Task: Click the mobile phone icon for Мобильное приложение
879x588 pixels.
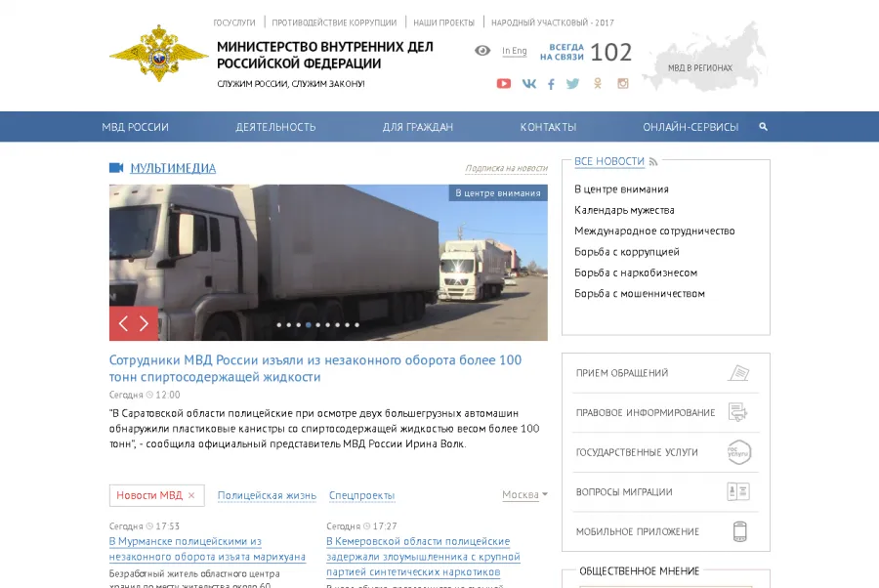Action: 740,531
